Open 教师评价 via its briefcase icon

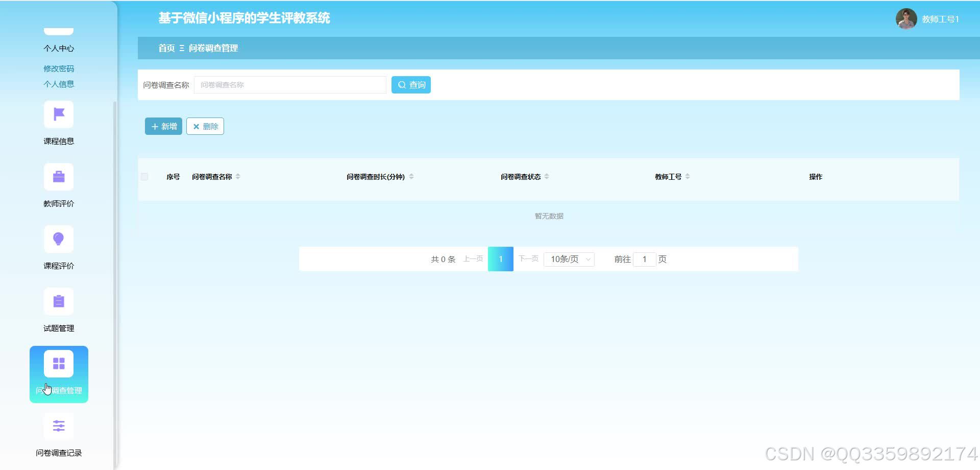(x=58, y=176)
